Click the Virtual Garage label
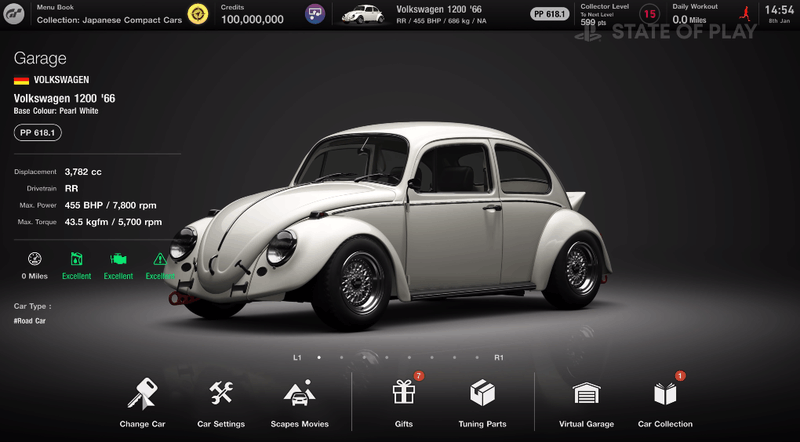Screen dimensions: 800x442 tap(586, 424)
